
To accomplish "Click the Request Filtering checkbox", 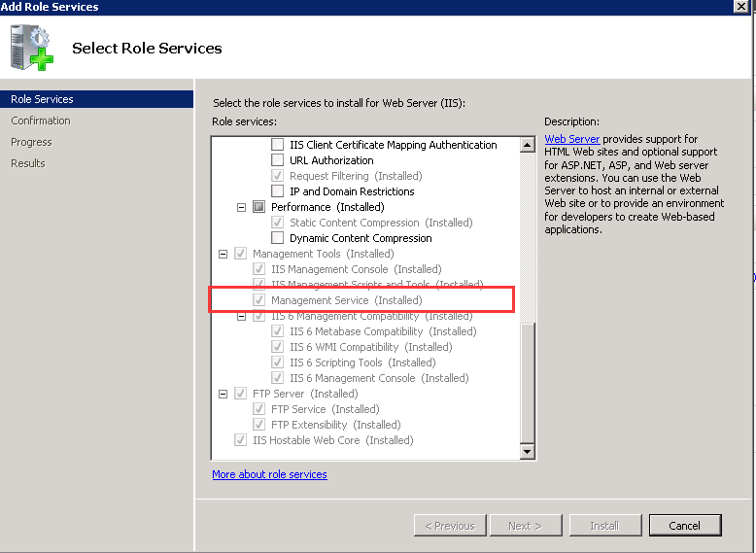I will (277, 176).
